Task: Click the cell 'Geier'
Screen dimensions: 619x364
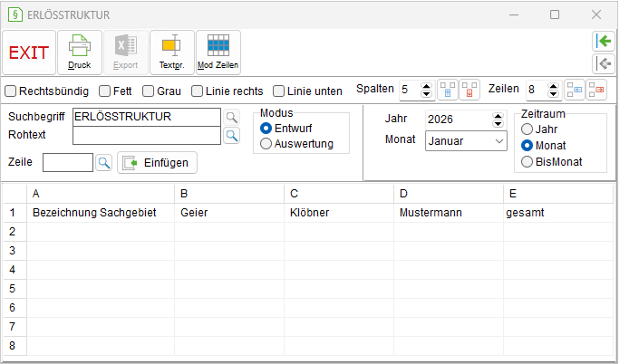Action: point(229,213)
